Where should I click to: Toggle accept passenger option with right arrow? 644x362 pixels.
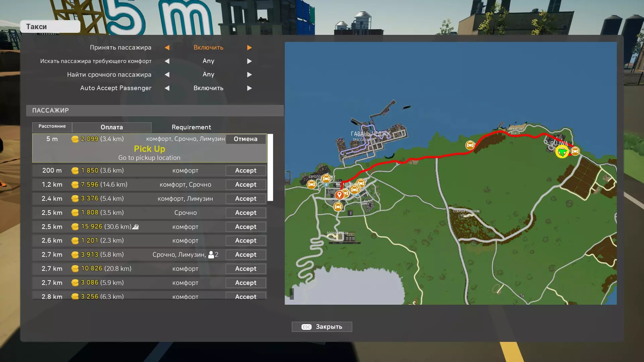coord(249,48)
